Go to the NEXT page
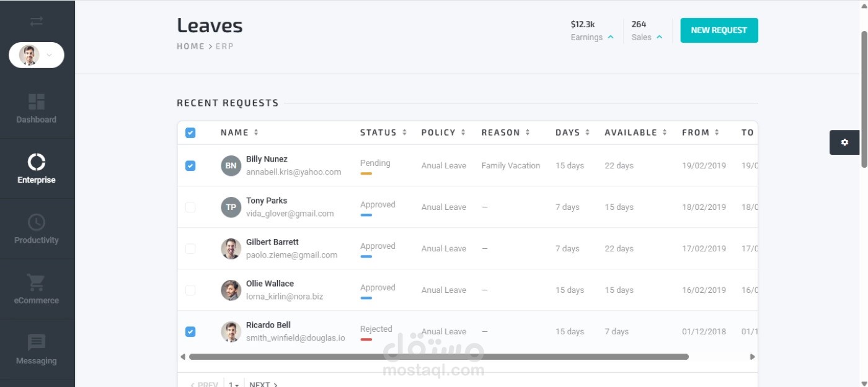Image resolution: width=868 pixels, height=387 pixels. point(263,385)
